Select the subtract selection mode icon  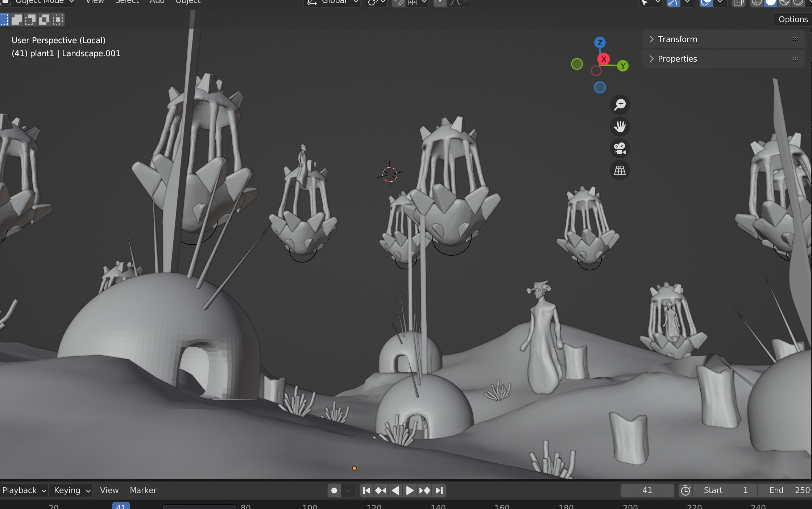[30, 19]
